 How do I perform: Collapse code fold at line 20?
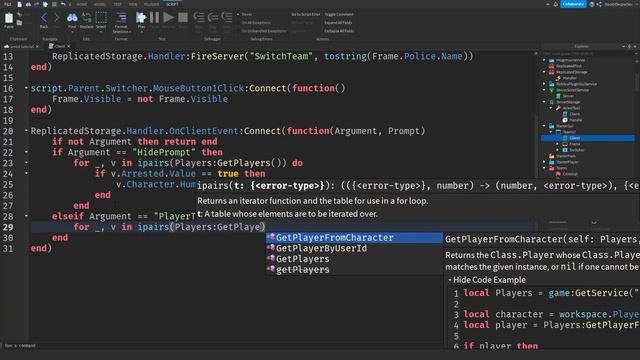coord(26,131)
